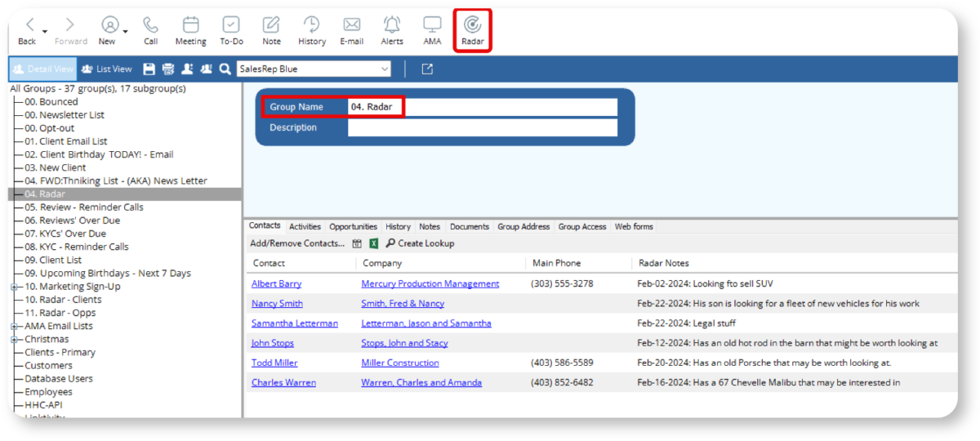Open Samantha Letterman contact link
Screen dimensions: 980x441
(295, 323)
